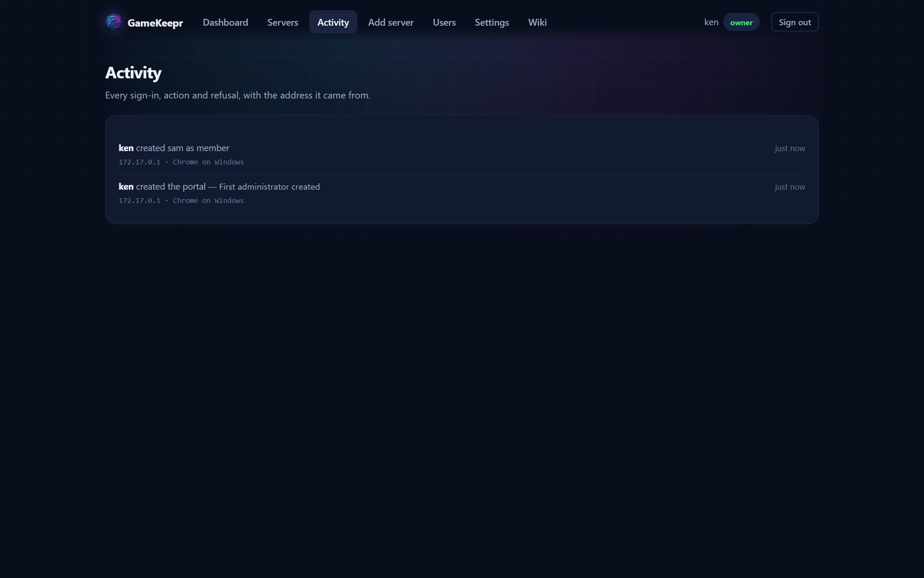Click the GameKeepr brand name
The width and height of the screenshot is (924, 578).
(155, 23)
